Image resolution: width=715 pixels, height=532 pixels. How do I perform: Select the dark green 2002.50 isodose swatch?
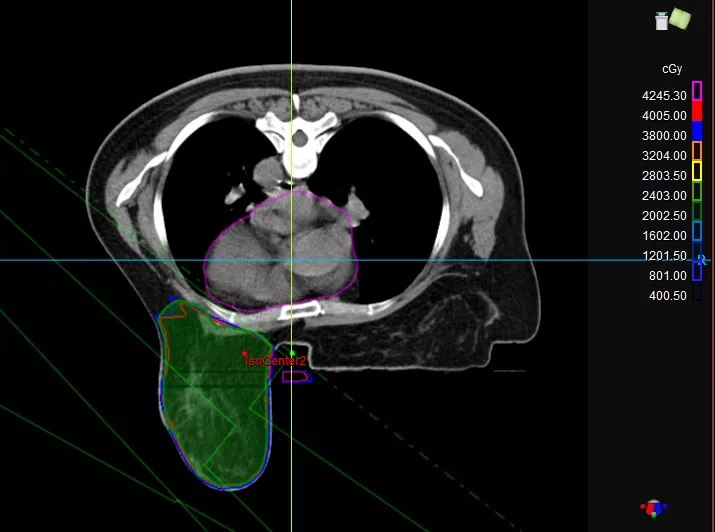point(697,213)
